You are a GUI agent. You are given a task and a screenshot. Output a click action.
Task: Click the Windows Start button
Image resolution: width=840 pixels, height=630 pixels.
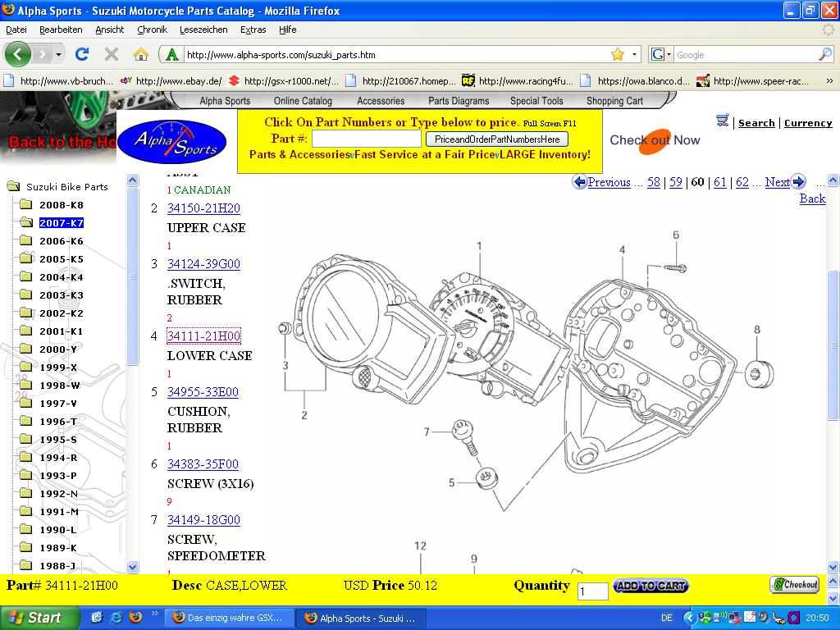pyautogui.click(x=39, y=618)
